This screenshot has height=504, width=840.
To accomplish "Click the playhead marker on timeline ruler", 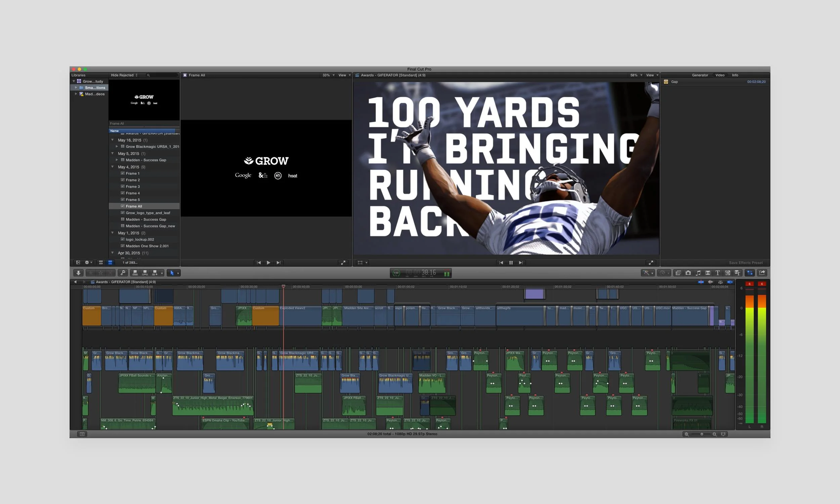I will point(283,287).
